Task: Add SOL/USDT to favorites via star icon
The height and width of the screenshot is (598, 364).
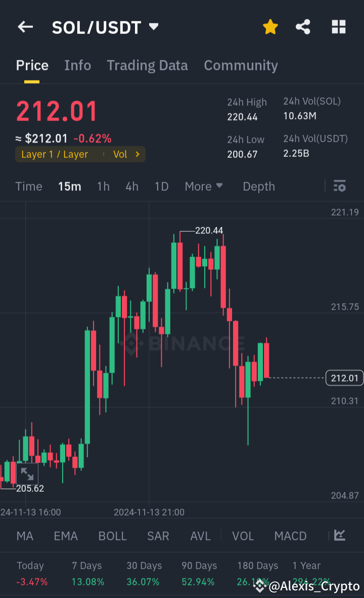Action: pos(270,27)
